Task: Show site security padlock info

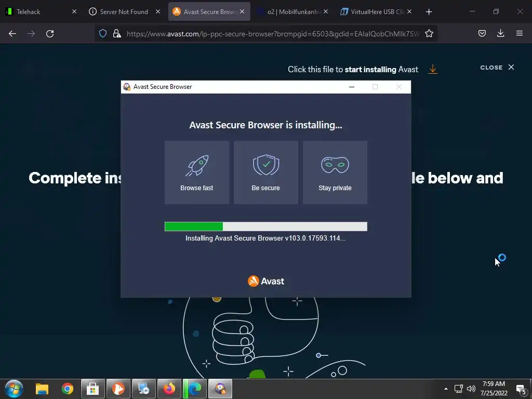Action: 117,33
